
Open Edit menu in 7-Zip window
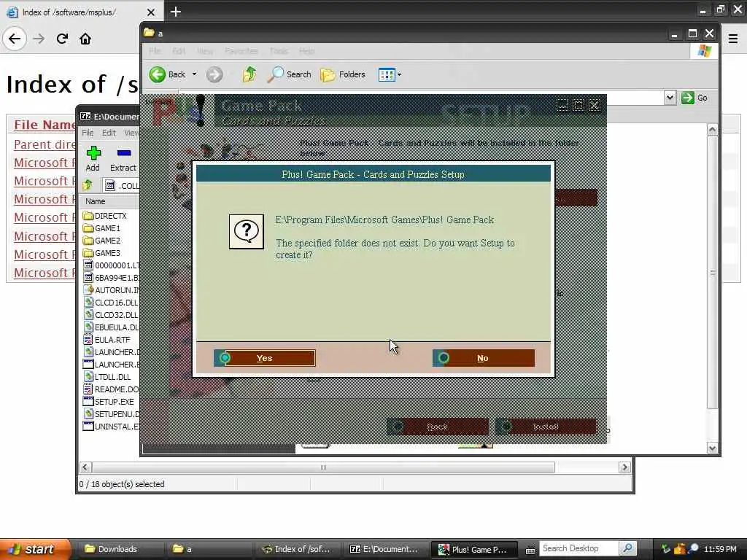109,133
